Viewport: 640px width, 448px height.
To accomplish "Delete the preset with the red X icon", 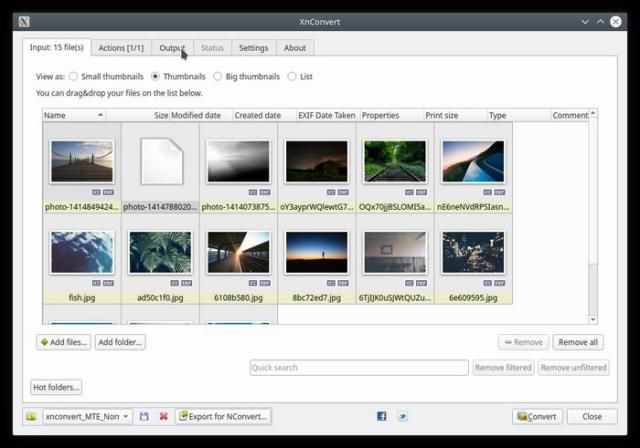I will tap(163, 416).
